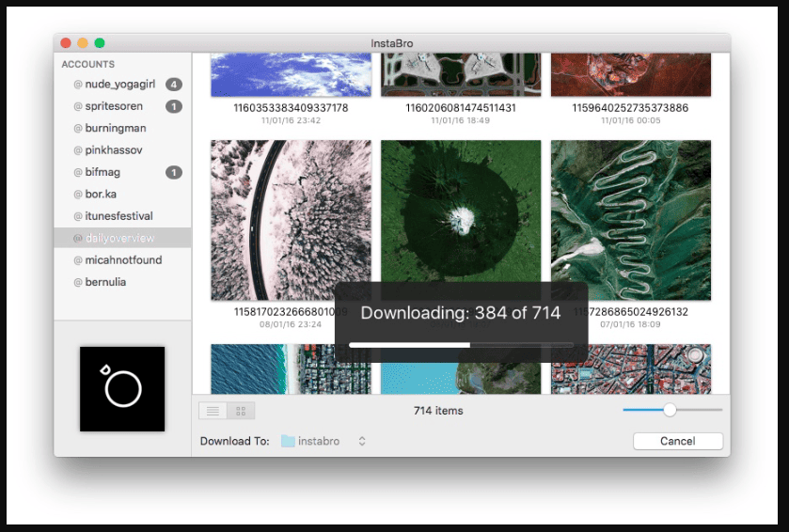Open the bifmag account
This screenshot has height=532, width=789.
[x=122, y=172]
